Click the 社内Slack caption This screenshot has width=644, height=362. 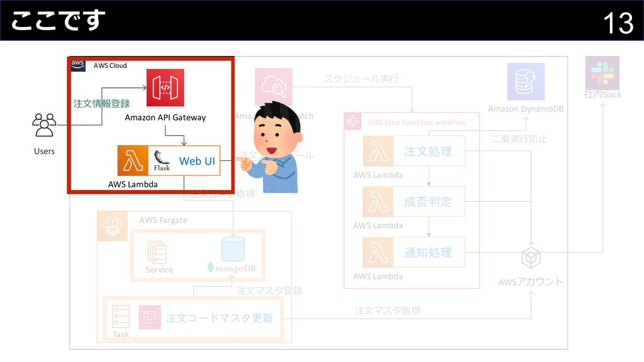click(602, 94)
